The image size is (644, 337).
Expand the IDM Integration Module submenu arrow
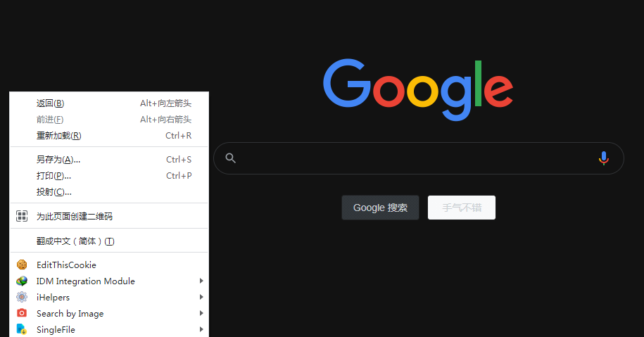(201, 281)
